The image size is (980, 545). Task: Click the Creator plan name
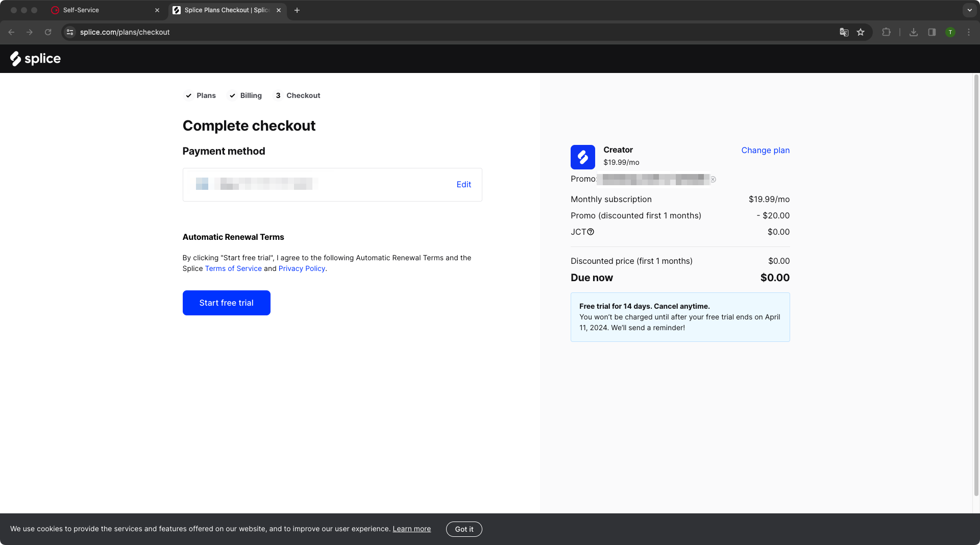pos(618,150)
